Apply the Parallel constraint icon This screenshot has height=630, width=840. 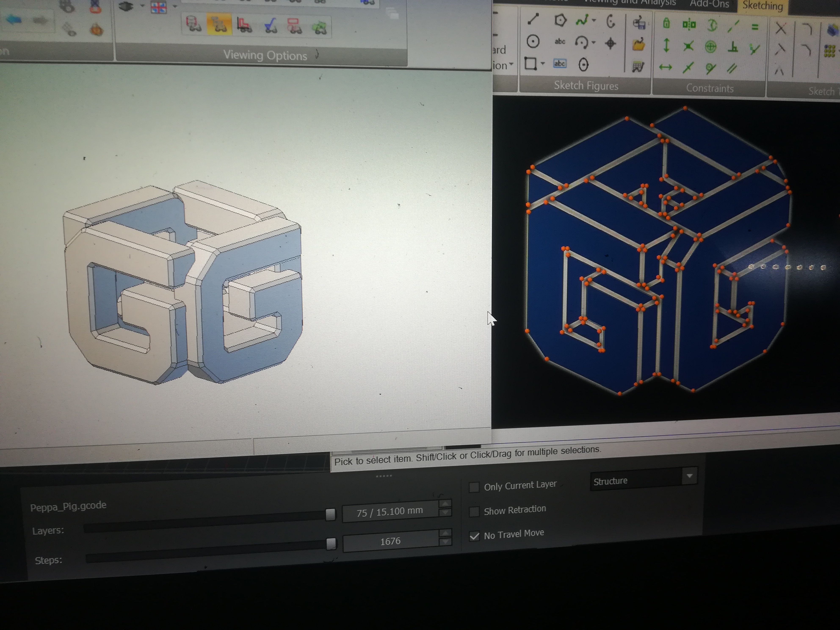[732, 69]
